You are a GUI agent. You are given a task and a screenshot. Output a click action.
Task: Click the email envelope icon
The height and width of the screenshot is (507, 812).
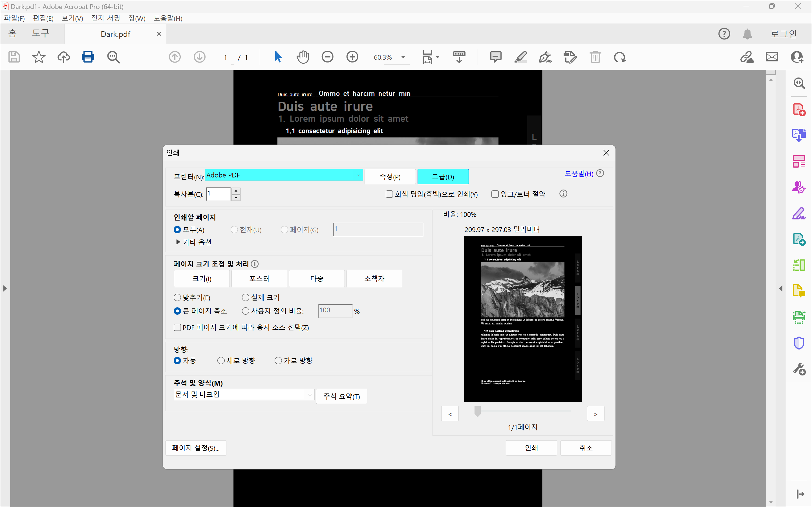coord(772,57)
